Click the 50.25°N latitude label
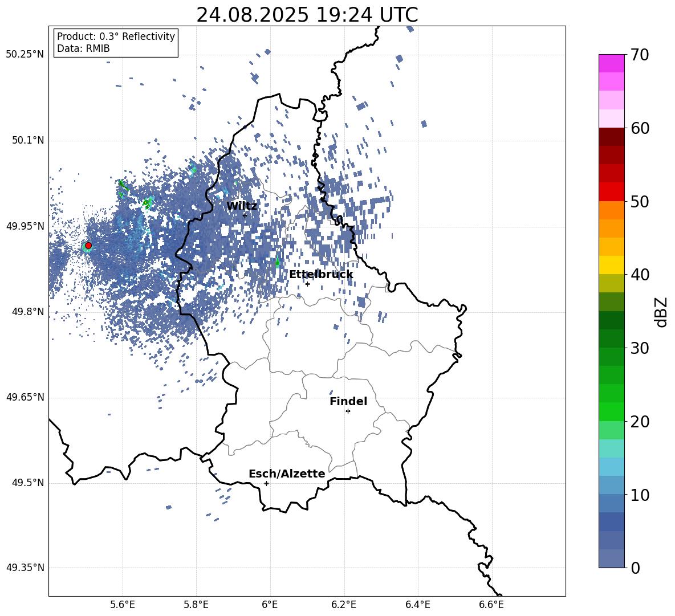The width and height of the screenshot is (675, 616). point(25,55)
